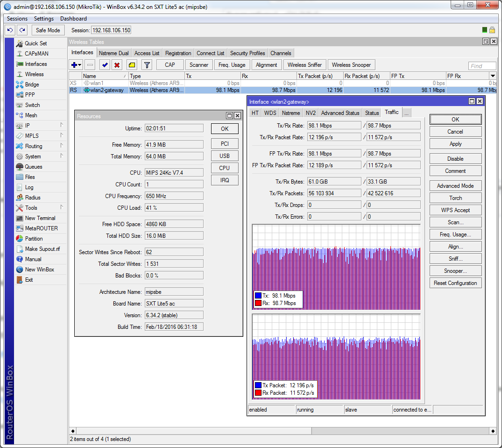
Task: Click the blue Tx legend color swatch
Action: point(258,296)
